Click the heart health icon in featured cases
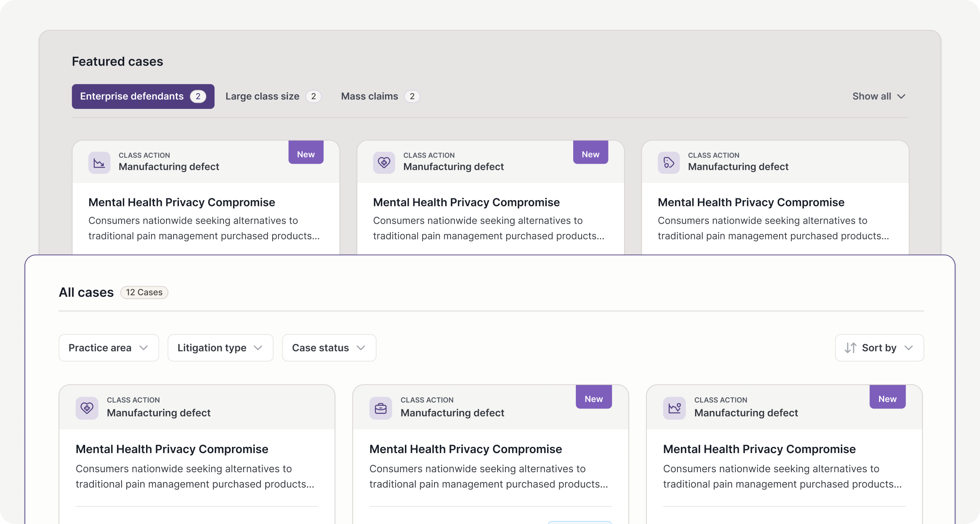The height and width of the screenshot is (524, 980). [384, 163]
